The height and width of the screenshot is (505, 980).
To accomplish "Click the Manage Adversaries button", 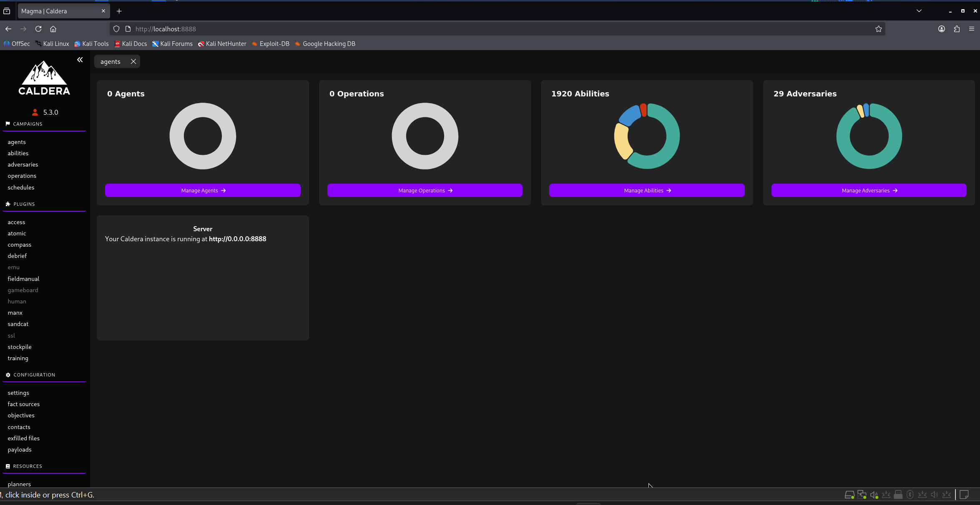I will click(869, 190).
